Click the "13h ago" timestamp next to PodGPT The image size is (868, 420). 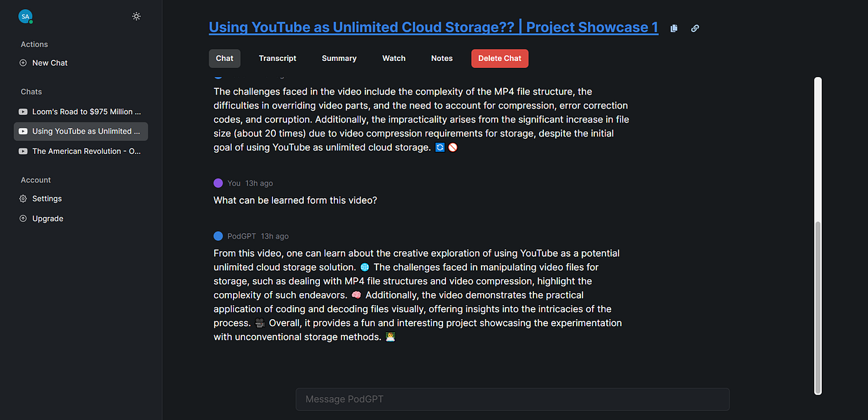pos(274,237)
